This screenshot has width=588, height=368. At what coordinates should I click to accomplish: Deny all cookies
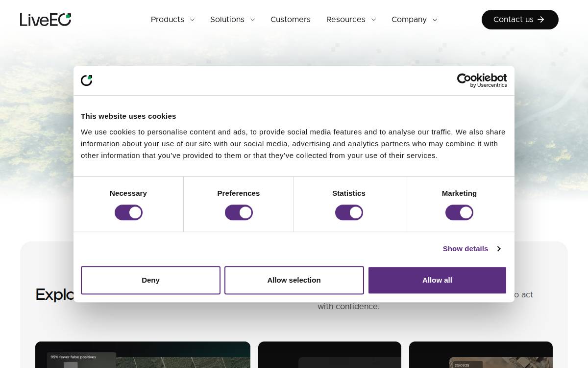coord(150,280)
